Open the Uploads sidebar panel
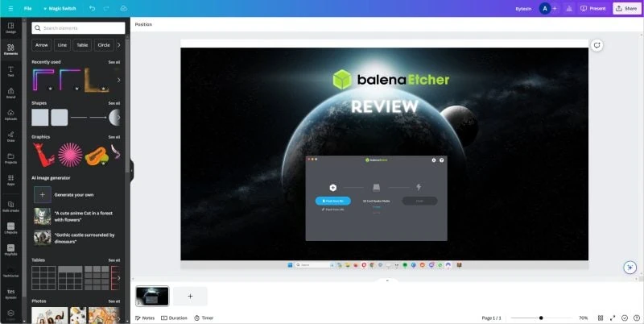The image size is (644, 324). 10,115
